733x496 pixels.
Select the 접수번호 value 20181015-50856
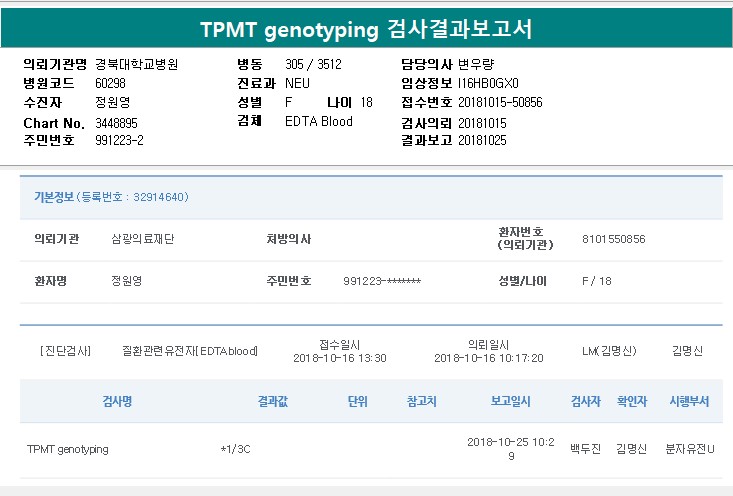[500, 102]
